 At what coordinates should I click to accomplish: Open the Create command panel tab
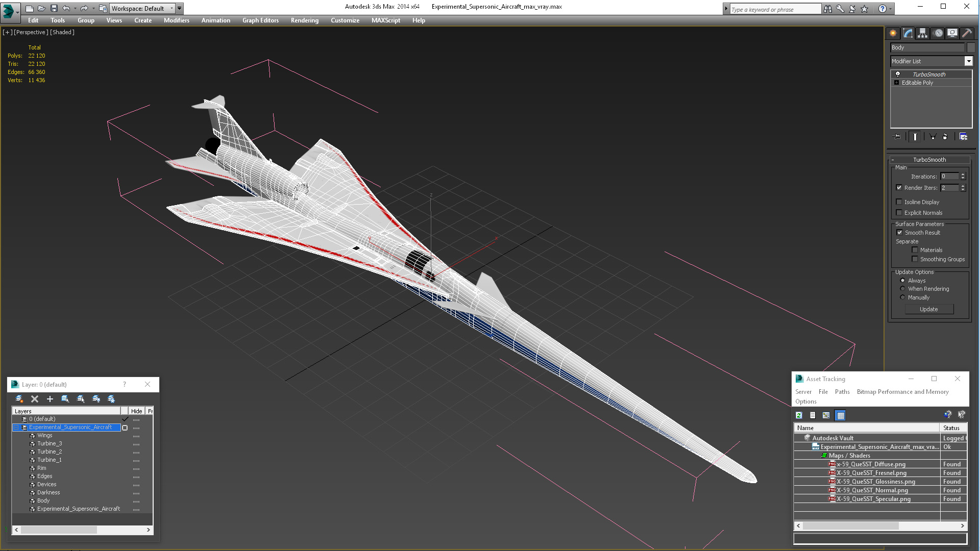893,33
